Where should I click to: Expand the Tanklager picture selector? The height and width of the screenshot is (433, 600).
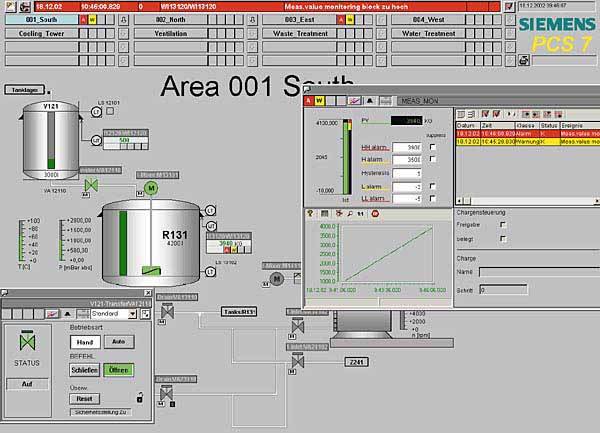click(24, 89)
